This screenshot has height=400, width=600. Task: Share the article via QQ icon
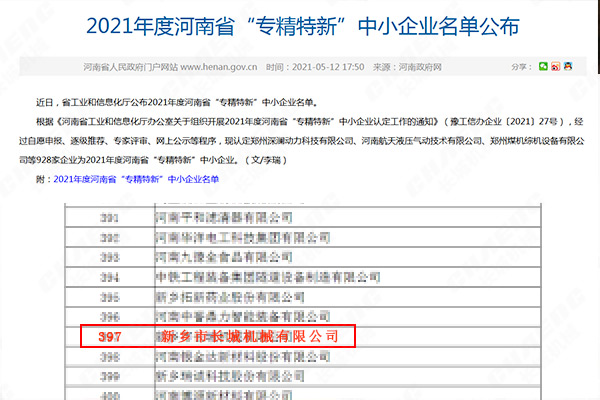point(570,67)
